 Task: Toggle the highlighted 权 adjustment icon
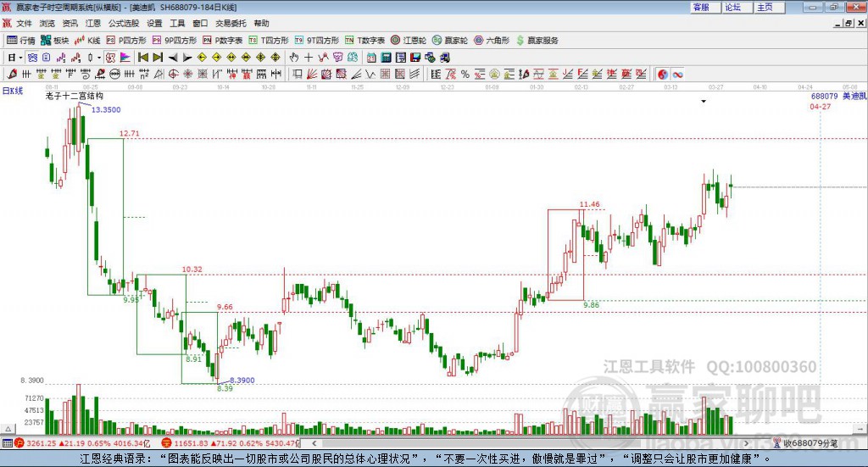point(111,58)
